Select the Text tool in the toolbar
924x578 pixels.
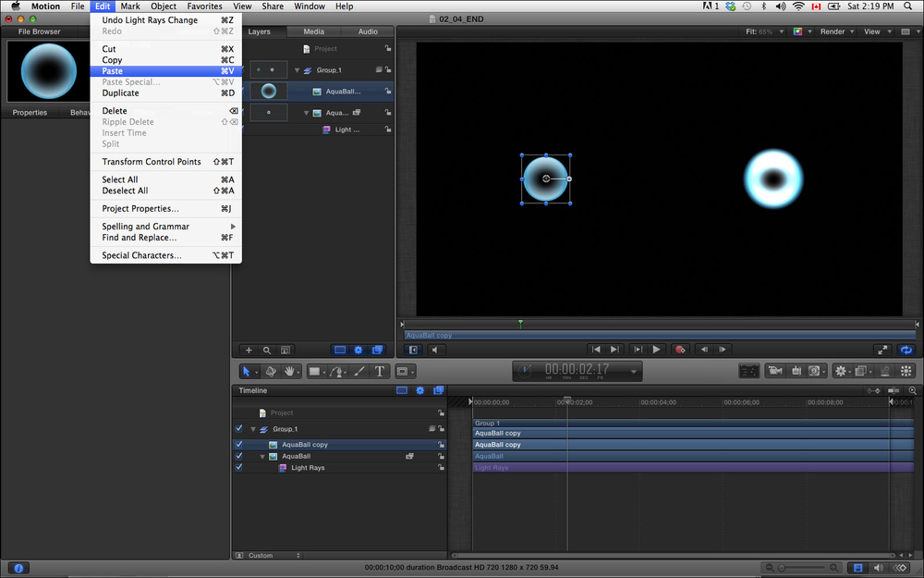(x=380, y=371)
